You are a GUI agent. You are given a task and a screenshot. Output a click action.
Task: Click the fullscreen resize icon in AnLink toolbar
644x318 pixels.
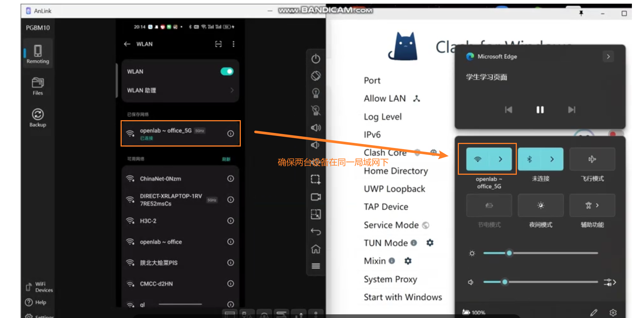coord(316,214)
